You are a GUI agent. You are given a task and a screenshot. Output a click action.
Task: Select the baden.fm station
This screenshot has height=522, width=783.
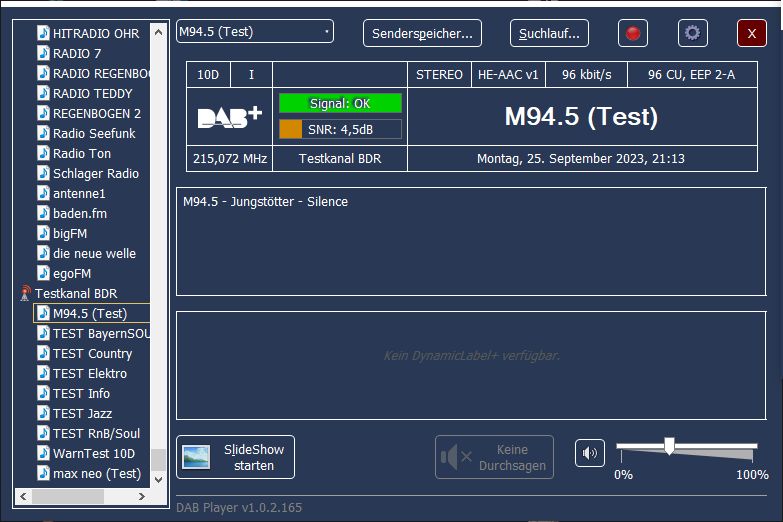[x=80, y=213]
